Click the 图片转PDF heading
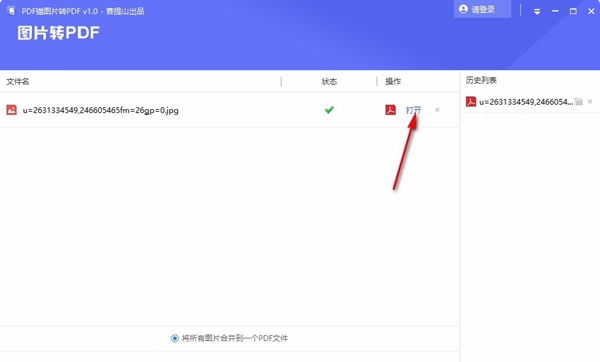This screenshot has width=600, height=362. (x=58, y=33)
